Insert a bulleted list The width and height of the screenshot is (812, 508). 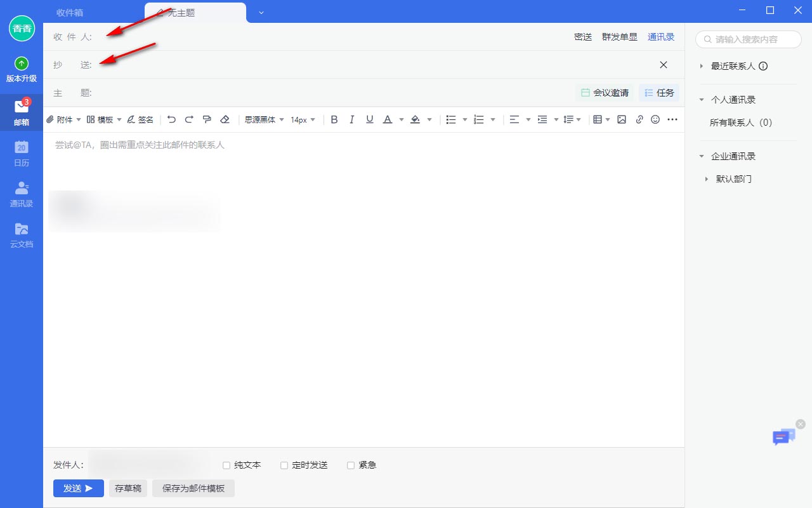[451, 119]
